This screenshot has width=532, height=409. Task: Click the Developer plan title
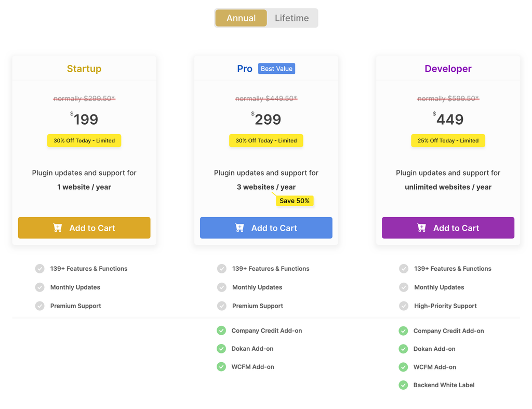point(448,69)
